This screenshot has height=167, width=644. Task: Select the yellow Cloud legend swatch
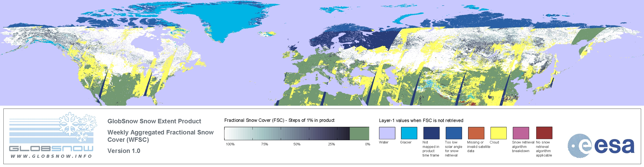[x=498, y=133]
